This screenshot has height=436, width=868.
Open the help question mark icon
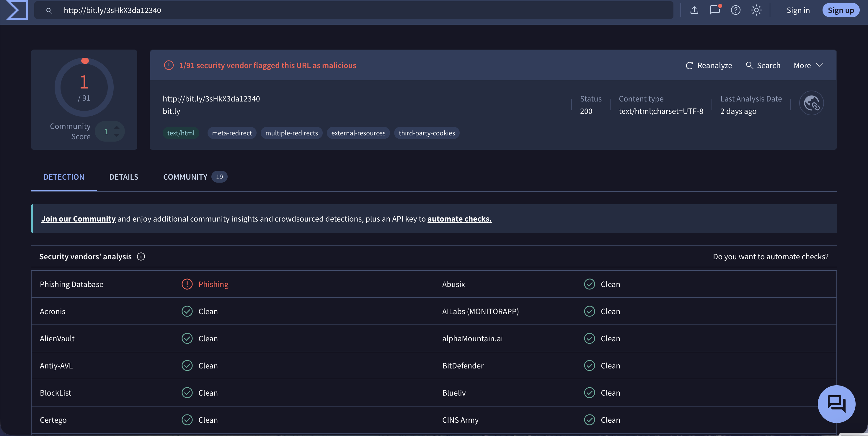click(x=735, y=10)
